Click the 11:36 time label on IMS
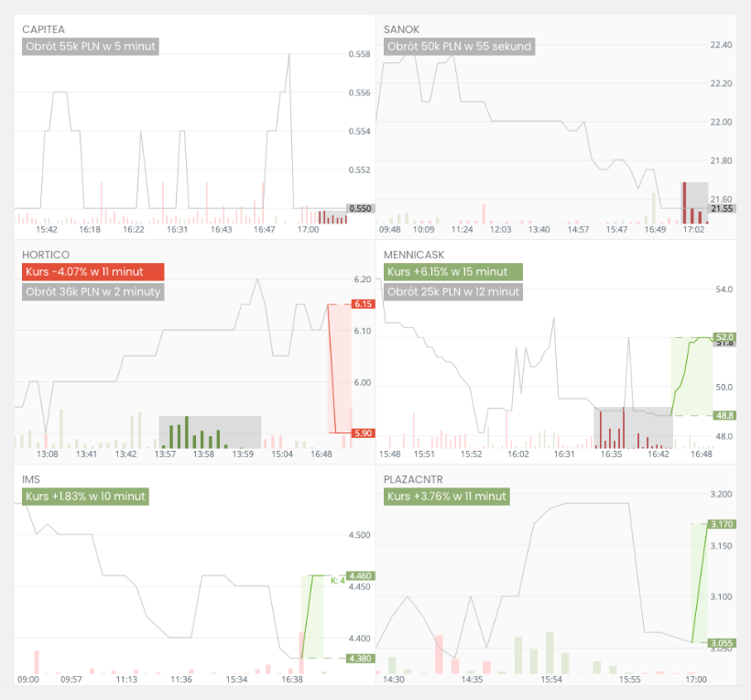Screen dimensions: 751x700 [x=181, y=680]
